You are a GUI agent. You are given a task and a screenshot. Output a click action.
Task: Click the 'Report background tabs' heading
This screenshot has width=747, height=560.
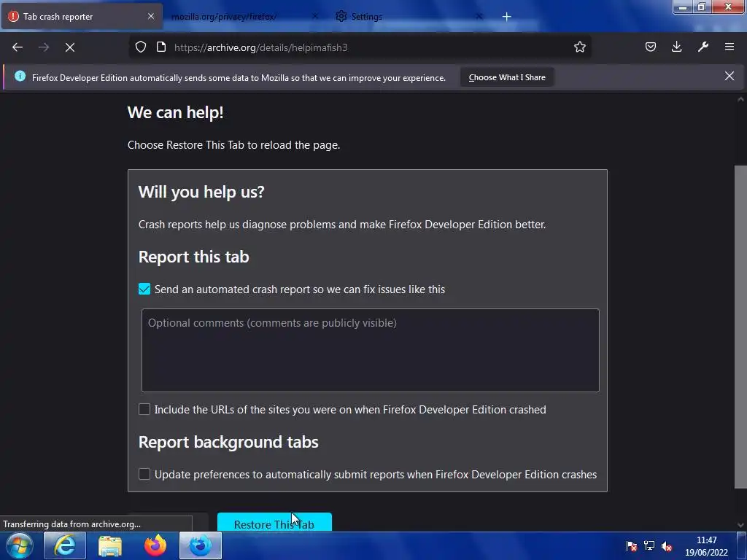click(x=228, y=442)
